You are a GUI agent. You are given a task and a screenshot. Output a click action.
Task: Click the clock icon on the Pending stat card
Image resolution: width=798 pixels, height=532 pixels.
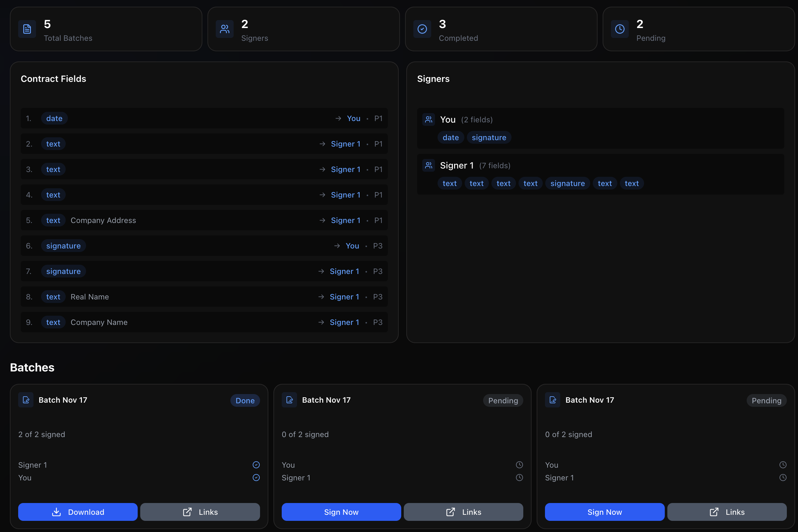620,29
